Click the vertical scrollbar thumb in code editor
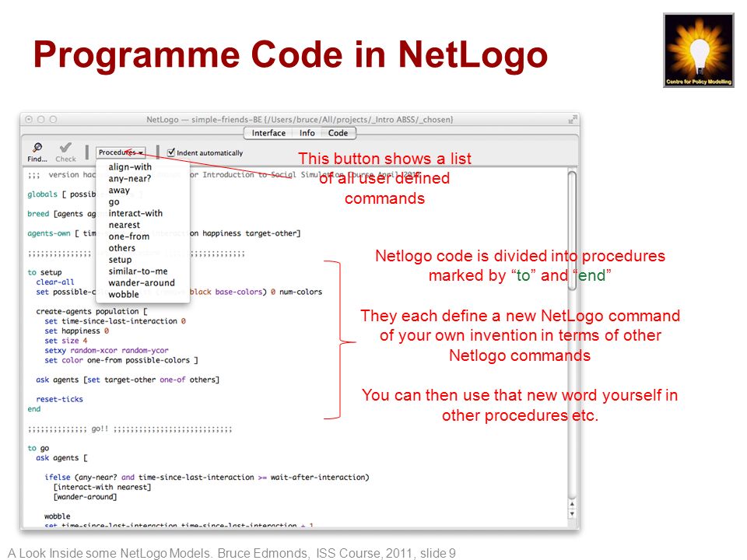This screenshot has height=560, width=747. 572,231
